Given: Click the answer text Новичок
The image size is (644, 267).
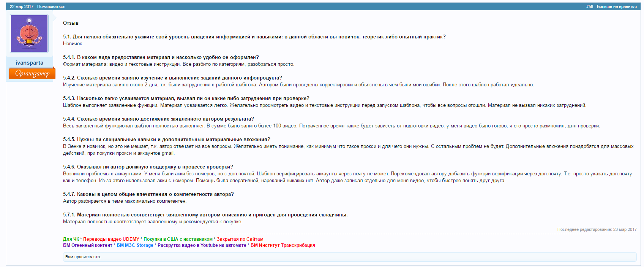Looking at the screenshot, I should [73, 44].
